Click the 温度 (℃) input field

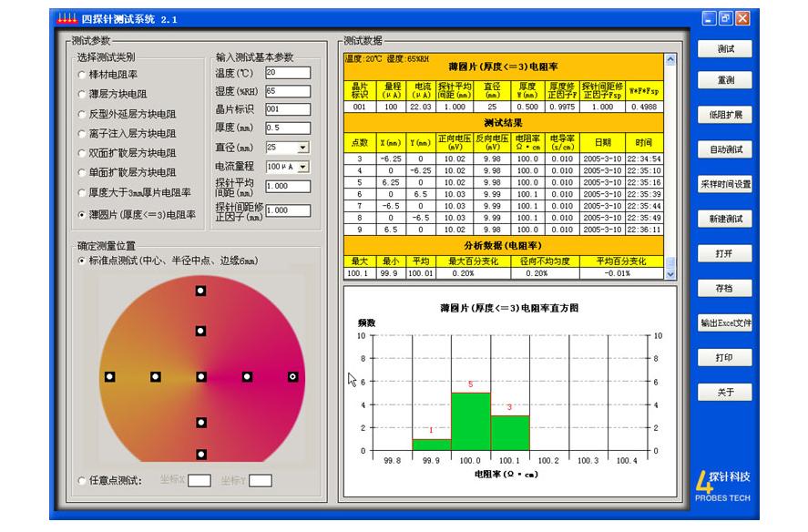287,73
